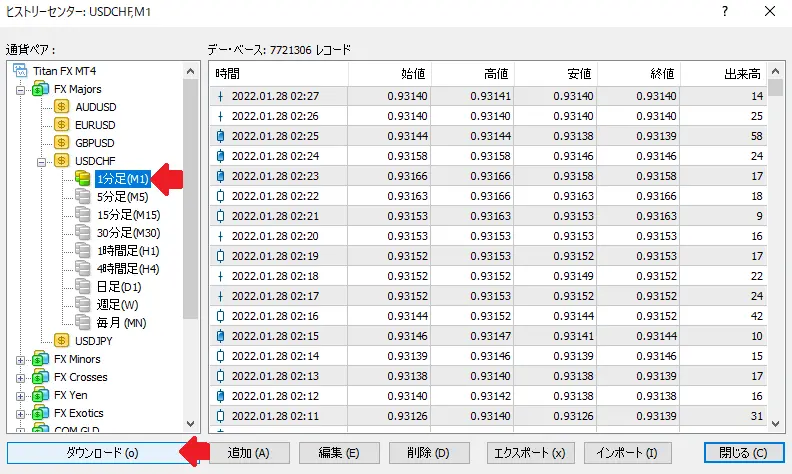The width and height of the screenshot is (792, 474).
Task: Click the エクスポート (Export) button
Action: (x=530, y=453)
